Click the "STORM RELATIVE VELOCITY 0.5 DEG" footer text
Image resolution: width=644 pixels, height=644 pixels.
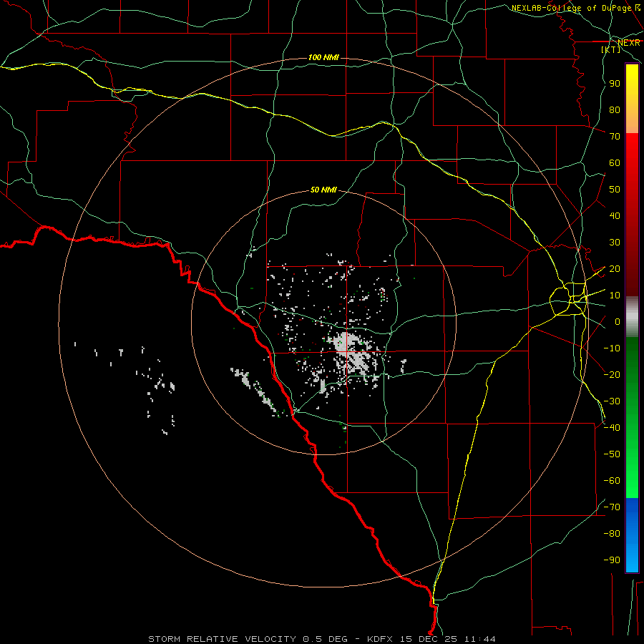(x=248, y=639)
